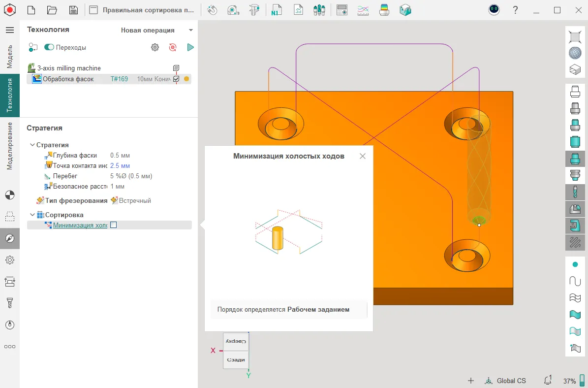Open the project folder icon in toolbar
The height and width of the screenshot is (388, 588).
coord(52,10)
